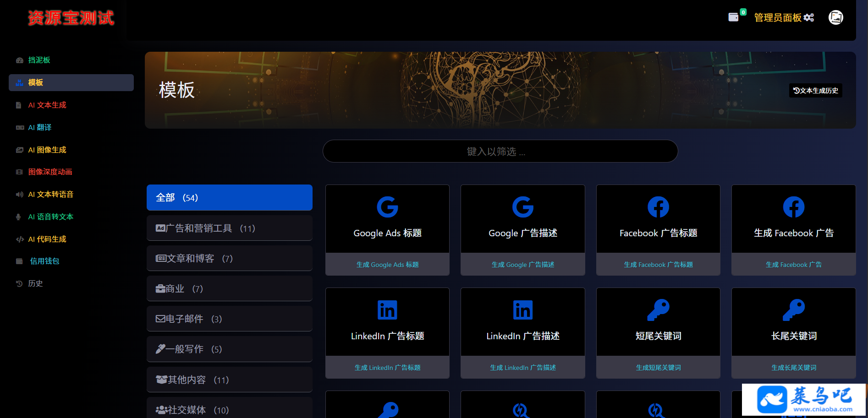The width and height of the screenshot is (868, 418).
Task: Select 模板 in the sidebar
Action: coord(71,82)
